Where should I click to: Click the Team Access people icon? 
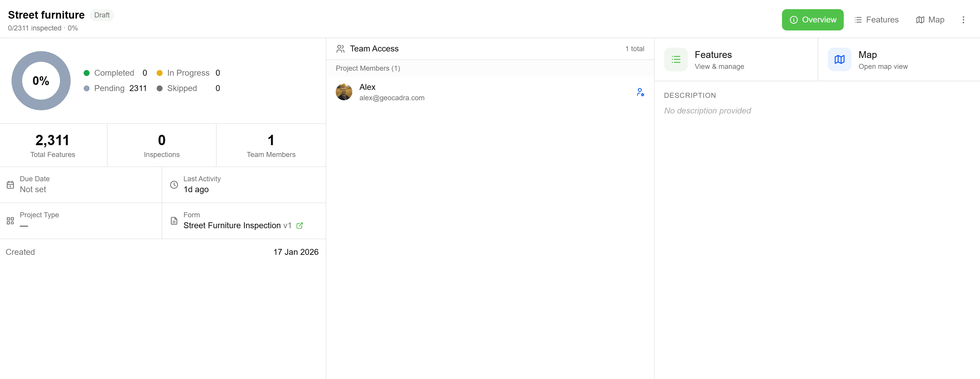pyautogui.click(x=340, y=49)
